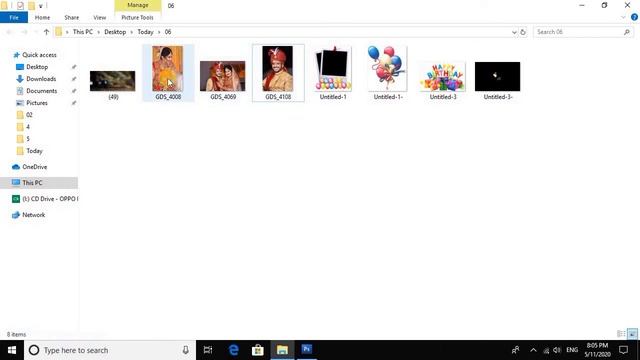Image resolution: width=640 pixels, height=360 pixels.
Task: Open Microsoft Store from taskbar
Action: pyautogui.click(x=258, y=350)
